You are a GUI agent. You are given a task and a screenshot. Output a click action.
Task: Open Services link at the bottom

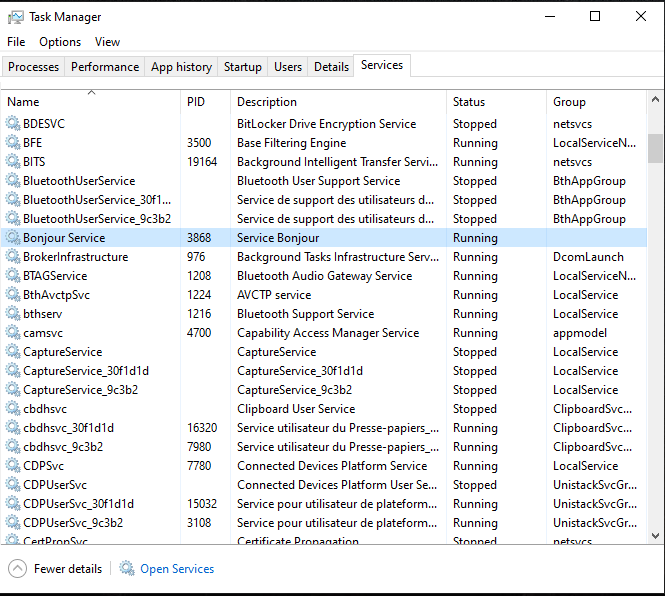coord(177,569)
